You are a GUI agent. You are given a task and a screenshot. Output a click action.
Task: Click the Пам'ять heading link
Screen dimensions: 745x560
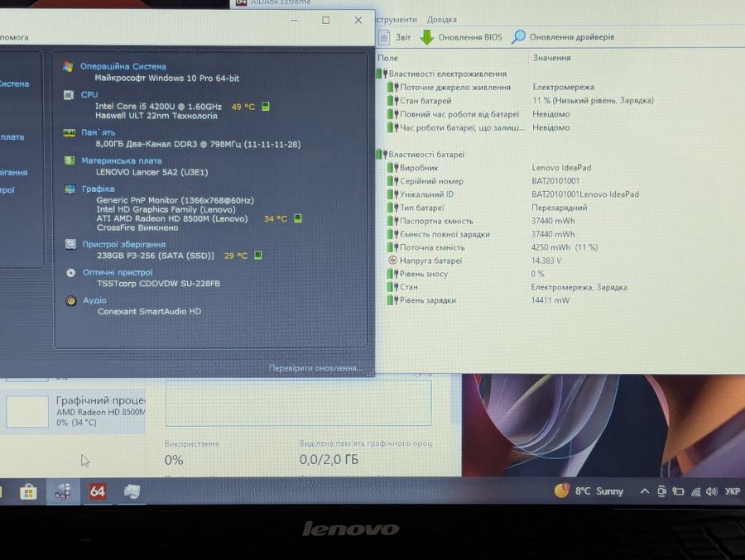click(99, 132)
